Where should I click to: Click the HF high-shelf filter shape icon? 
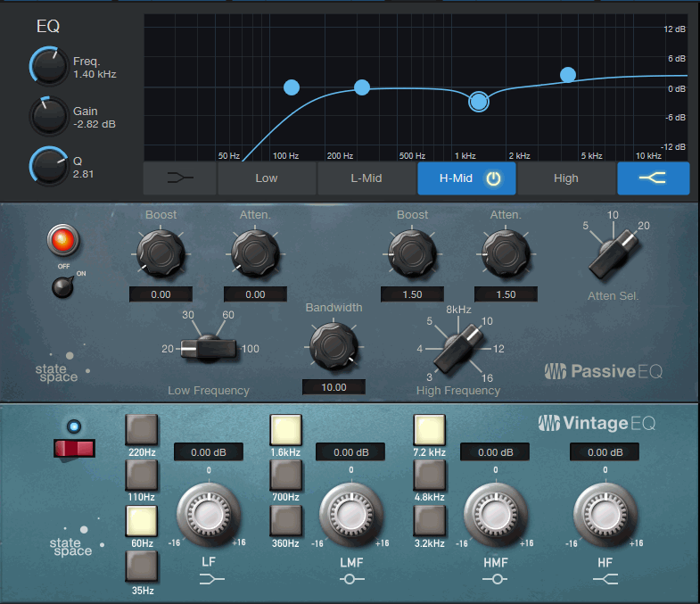(x=605, y=579)
